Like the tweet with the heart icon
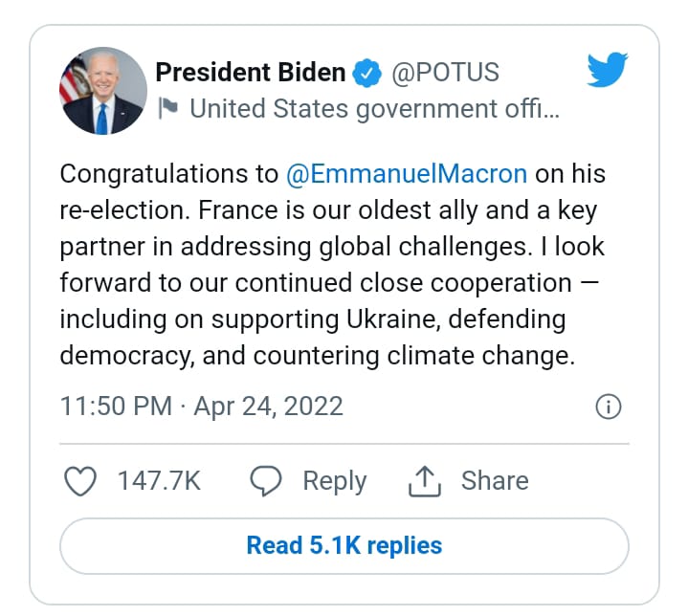 pos(79,481)
